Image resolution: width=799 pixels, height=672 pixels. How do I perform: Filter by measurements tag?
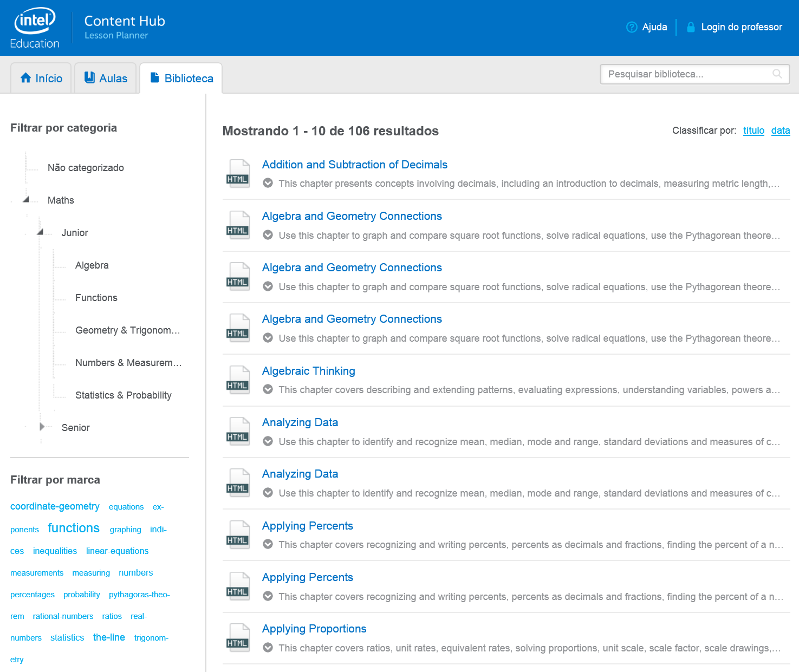click(x=37, y=573)
